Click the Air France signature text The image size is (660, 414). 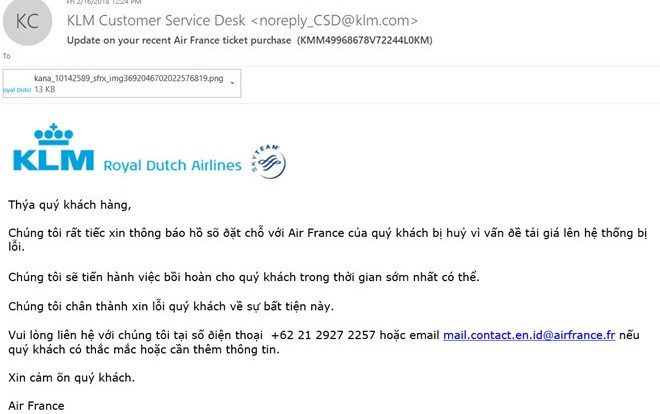pos(36,406)
